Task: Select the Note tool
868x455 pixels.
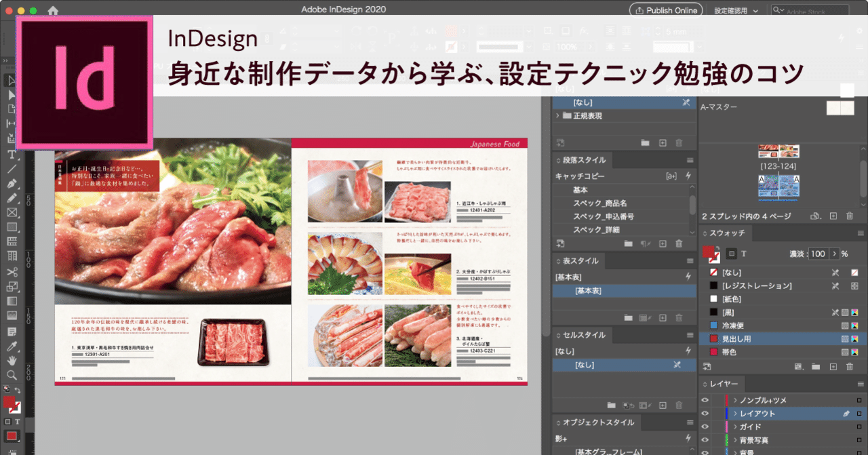Action: [12, 332]
